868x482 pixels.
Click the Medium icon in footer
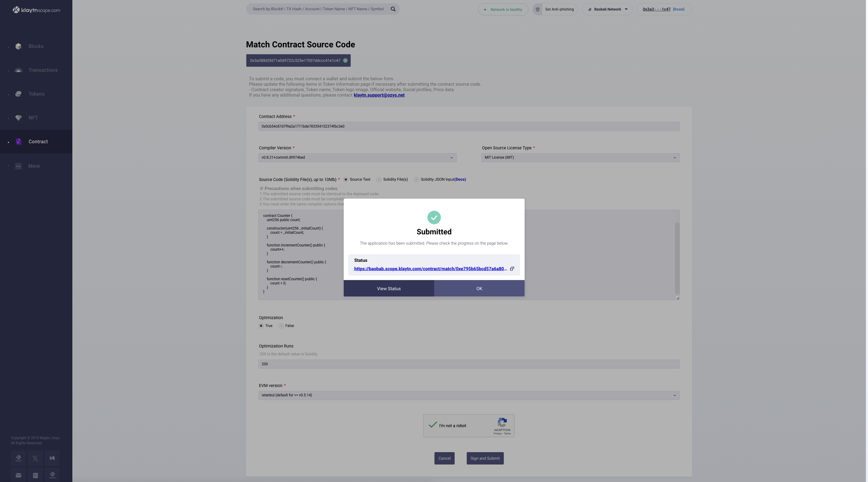pyautogui.click(x=52, y=458)
